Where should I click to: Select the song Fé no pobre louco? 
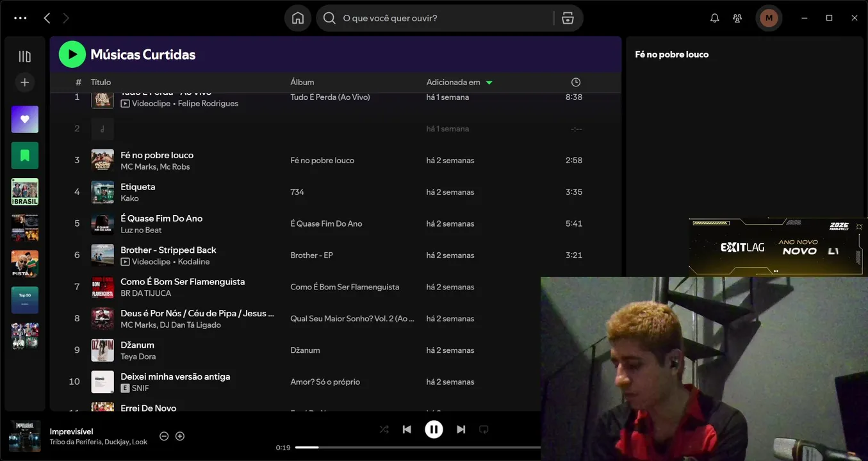click(x=157, y=155)
